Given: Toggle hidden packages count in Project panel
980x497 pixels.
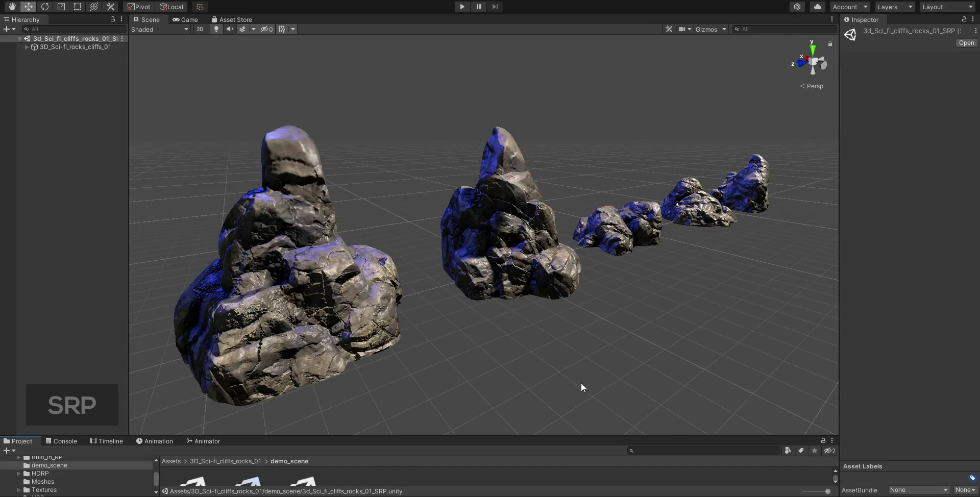Looking at the screenshot, I should click(830, 450).
